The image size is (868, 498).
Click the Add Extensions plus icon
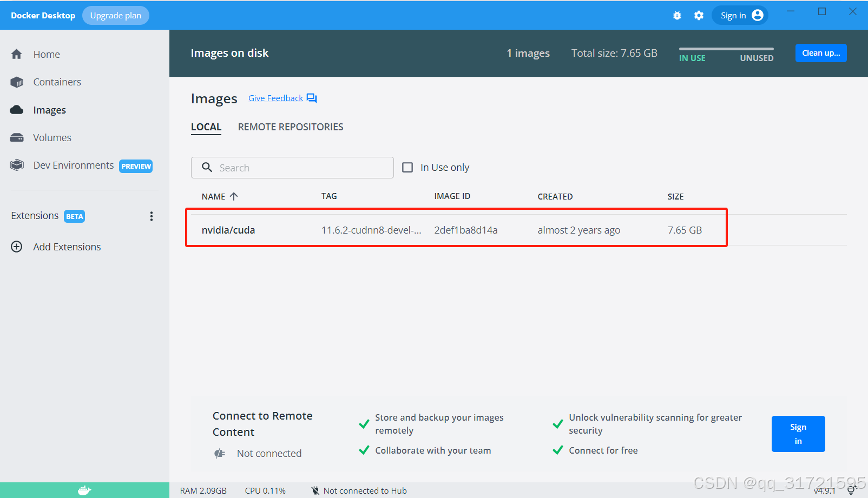coord(17,247)
